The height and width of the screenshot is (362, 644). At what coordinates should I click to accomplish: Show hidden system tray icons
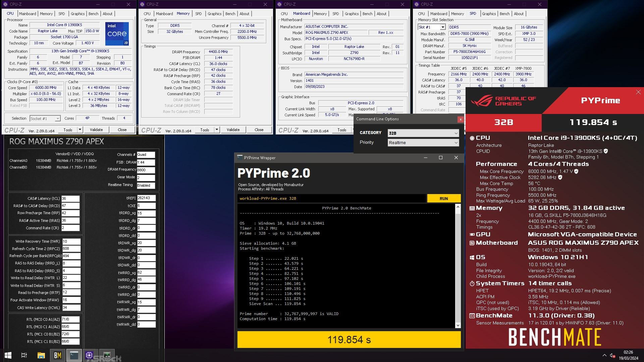tap(604, 355)
